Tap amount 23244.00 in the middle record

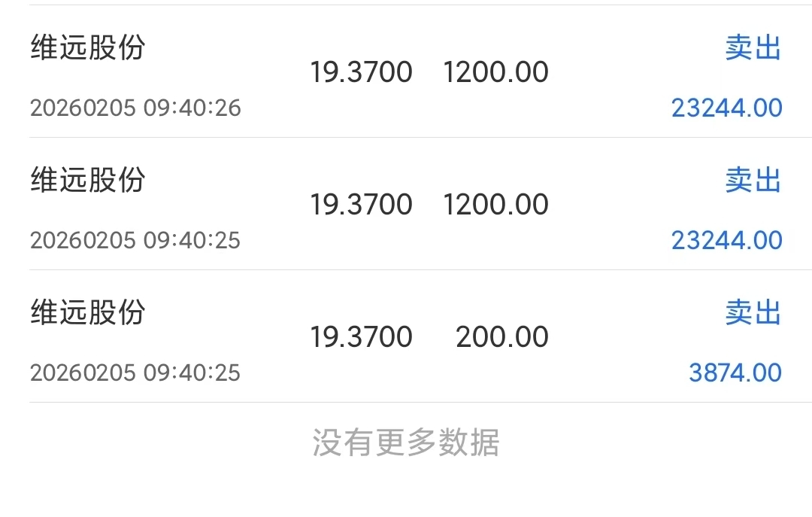click(726, 241)
